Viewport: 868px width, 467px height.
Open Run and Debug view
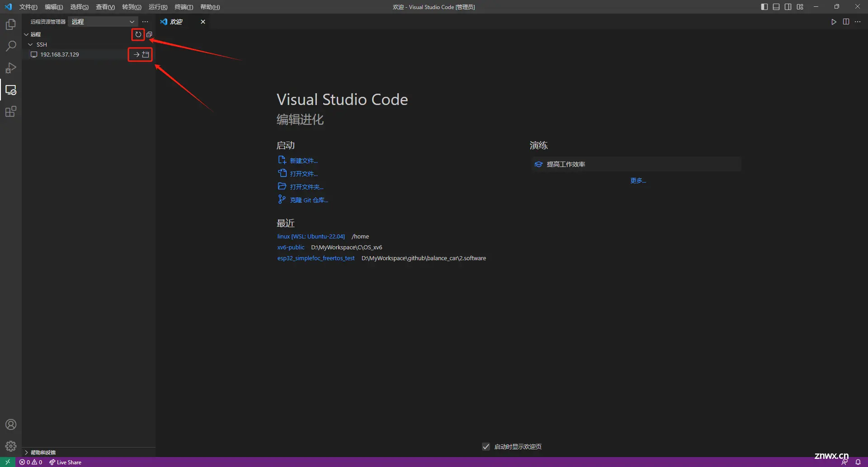[11, 68]
